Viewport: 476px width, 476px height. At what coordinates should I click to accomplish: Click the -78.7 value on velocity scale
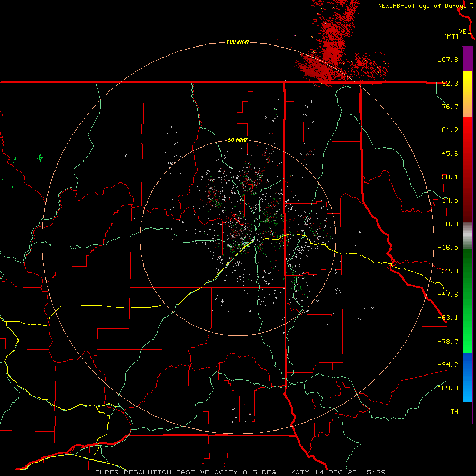[448, 342]
